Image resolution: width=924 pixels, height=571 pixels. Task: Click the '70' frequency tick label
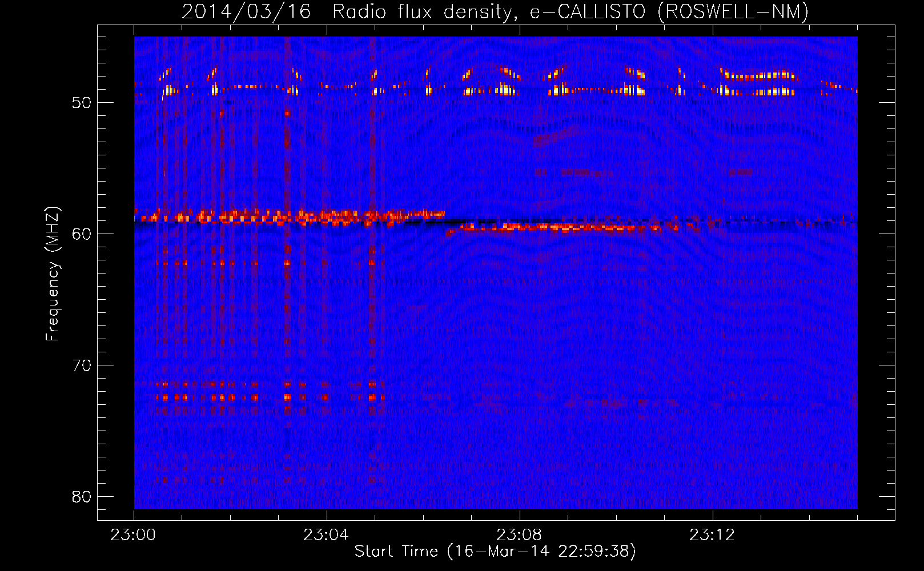coord(82,365)
